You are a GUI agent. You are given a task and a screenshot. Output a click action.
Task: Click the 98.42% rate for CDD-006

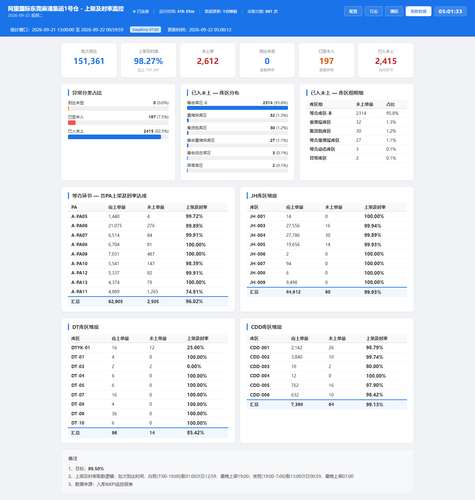click(375, 395)
